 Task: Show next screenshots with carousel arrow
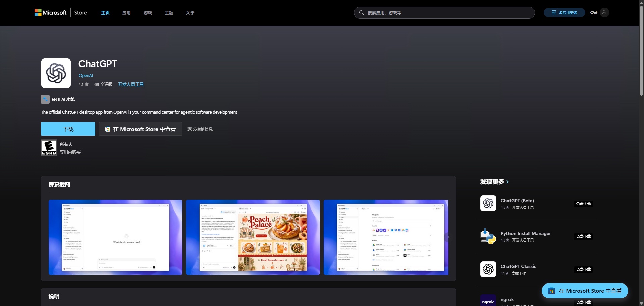tap(448, 237)
